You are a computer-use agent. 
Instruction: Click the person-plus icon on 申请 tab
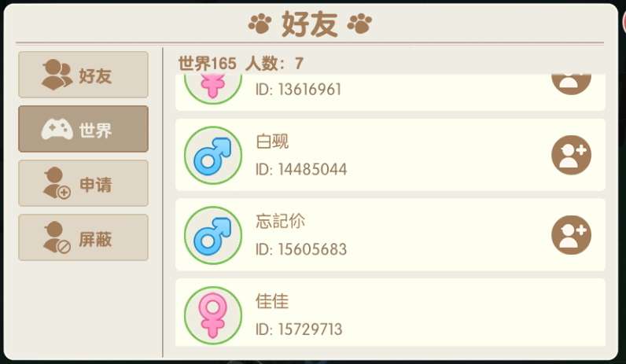tap(57, 183)
